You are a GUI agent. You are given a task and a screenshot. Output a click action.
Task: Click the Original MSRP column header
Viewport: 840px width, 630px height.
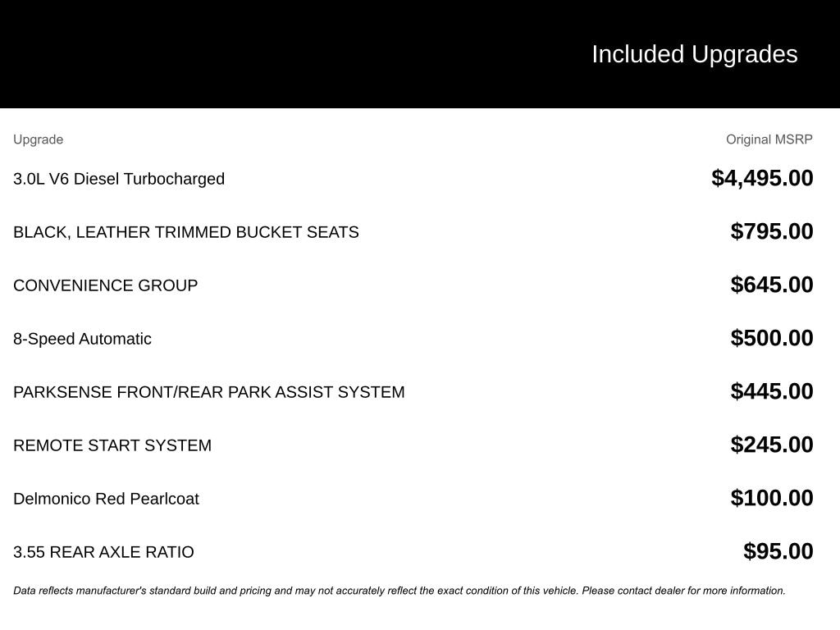pyautogui.click(x=769, y=139)
